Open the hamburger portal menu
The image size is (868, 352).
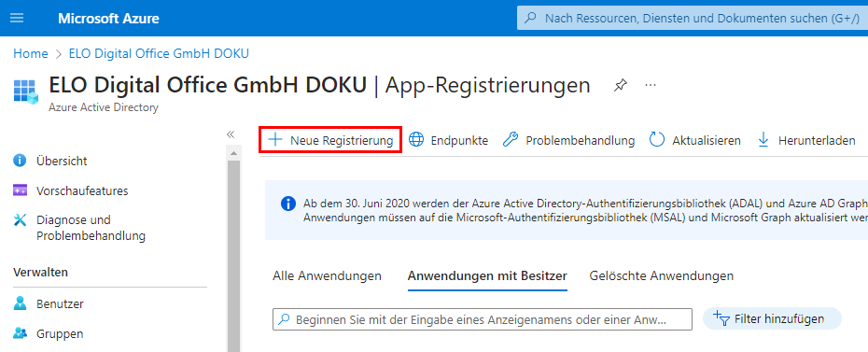[x=17, y=18]
